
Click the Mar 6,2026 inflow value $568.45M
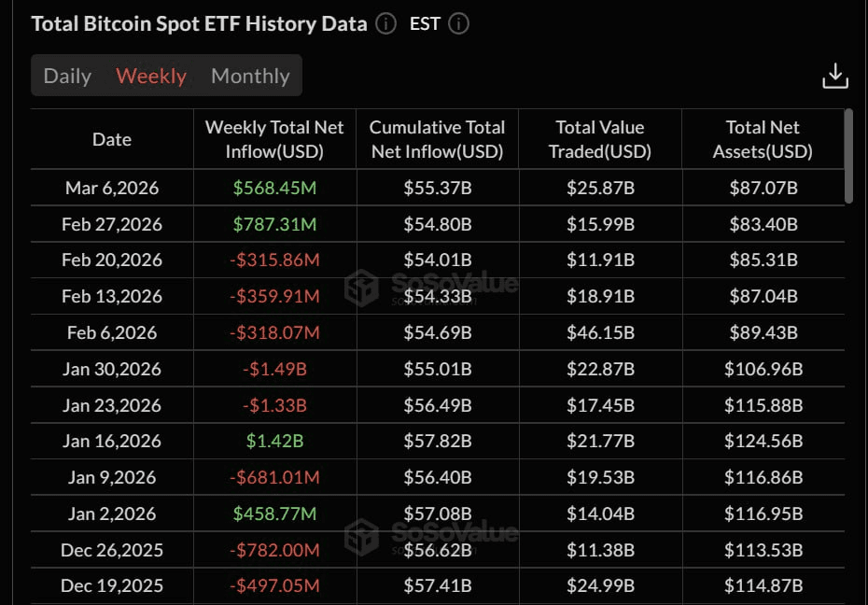(273, 188)
